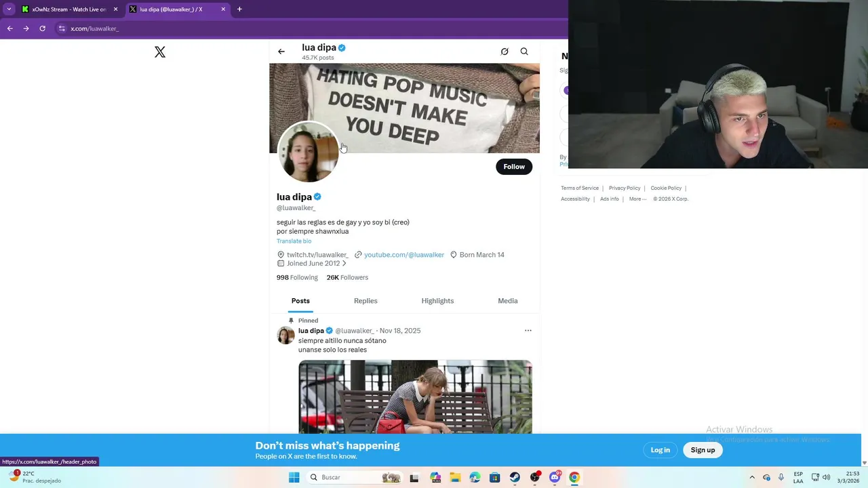Expand the Joined June 2012 chevron
Viewport: 868px width, 488px height.
344,264
